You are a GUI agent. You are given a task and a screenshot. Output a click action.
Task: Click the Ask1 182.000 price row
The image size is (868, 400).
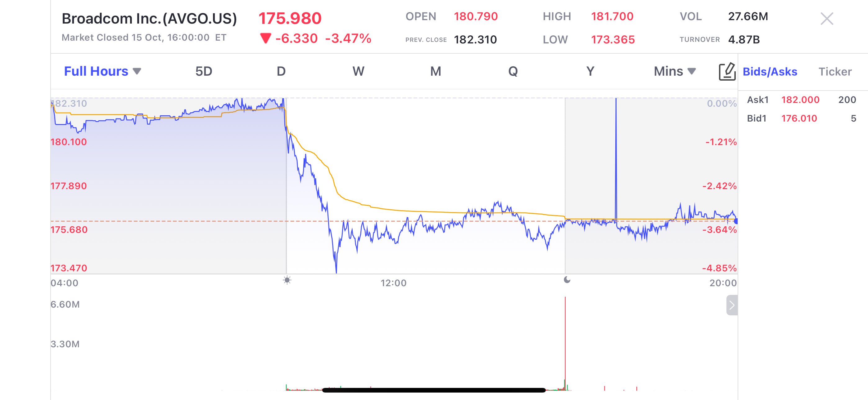[800, 100]
